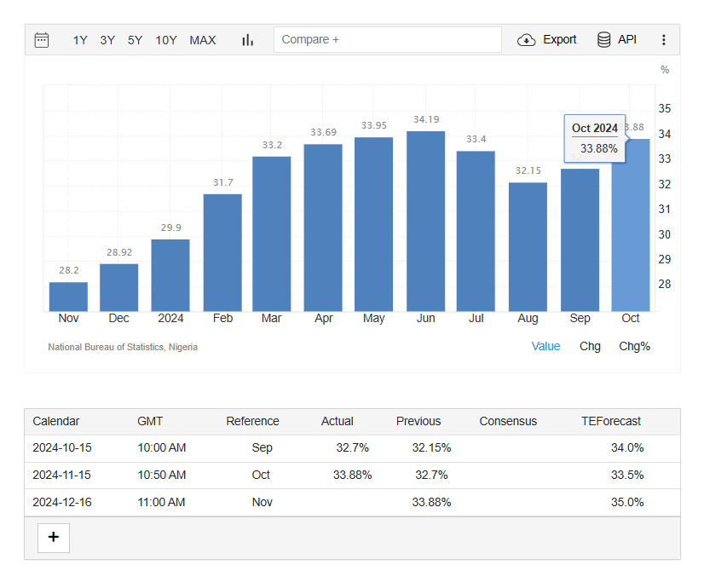Click the plus button below the calendar table

click(x=54, y=537)
